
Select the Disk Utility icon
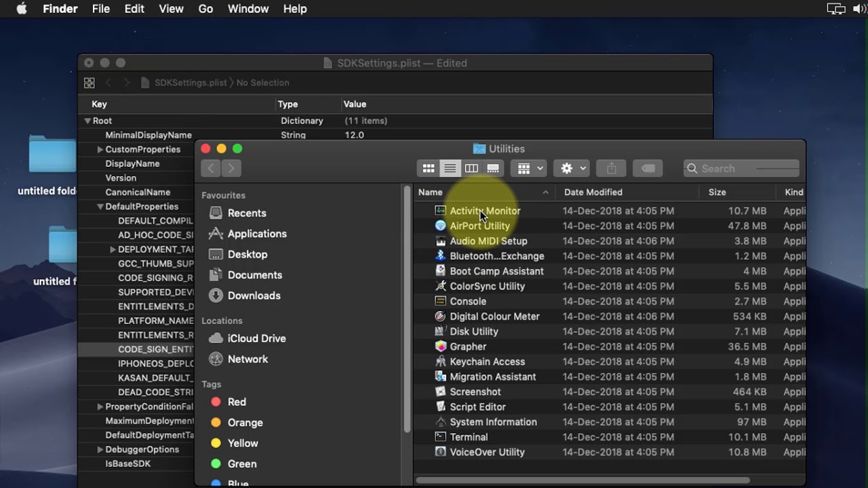coord(440,331)
